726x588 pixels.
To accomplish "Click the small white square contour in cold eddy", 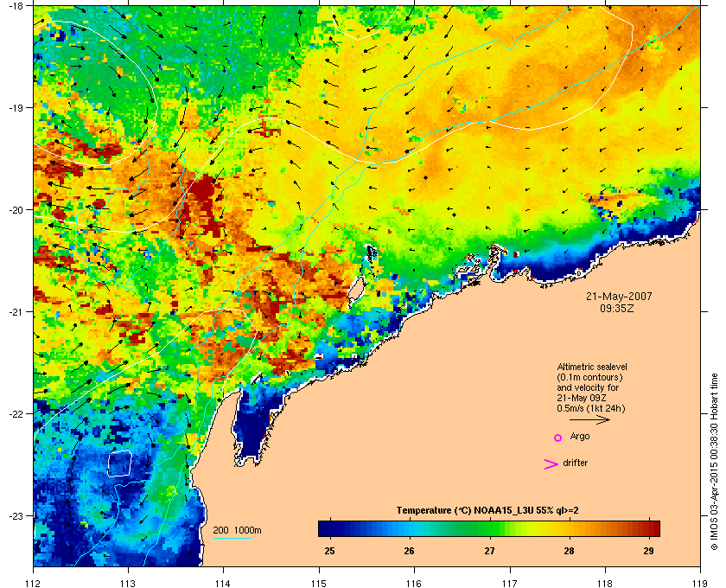I will 120,463.
